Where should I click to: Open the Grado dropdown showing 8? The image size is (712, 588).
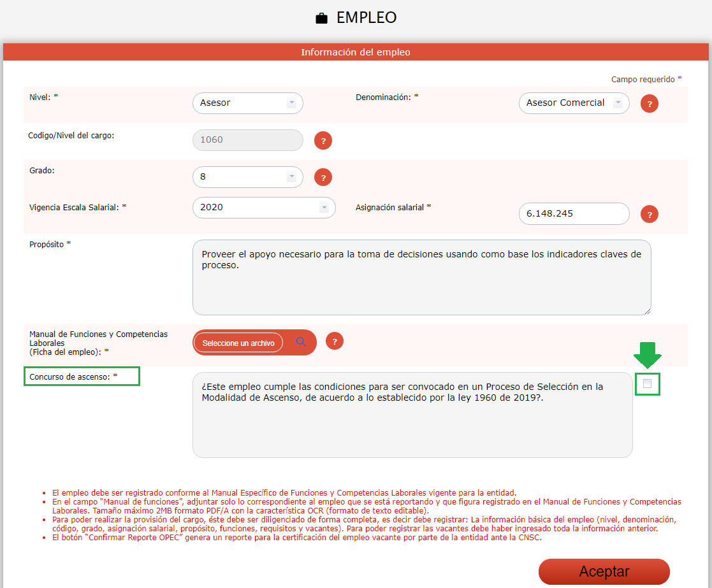(x=247, y=177)
